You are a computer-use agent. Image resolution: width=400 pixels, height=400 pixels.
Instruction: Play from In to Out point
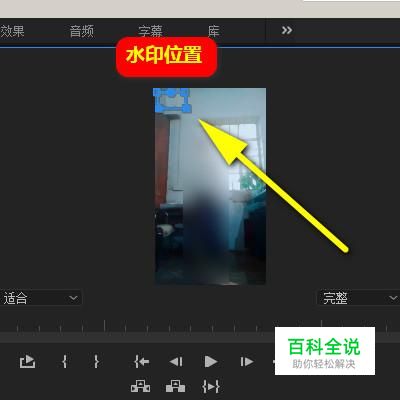(211, 387)
